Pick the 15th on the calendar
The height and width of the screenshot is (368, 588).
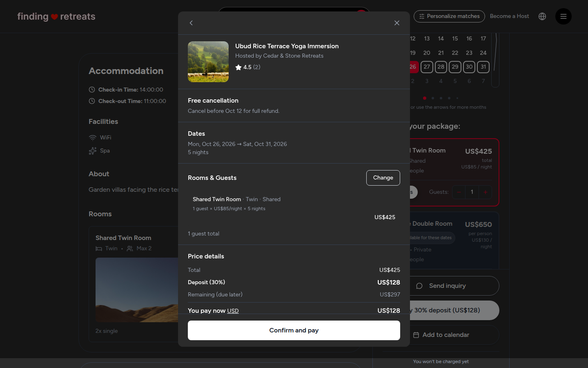[x=455, y=38]
